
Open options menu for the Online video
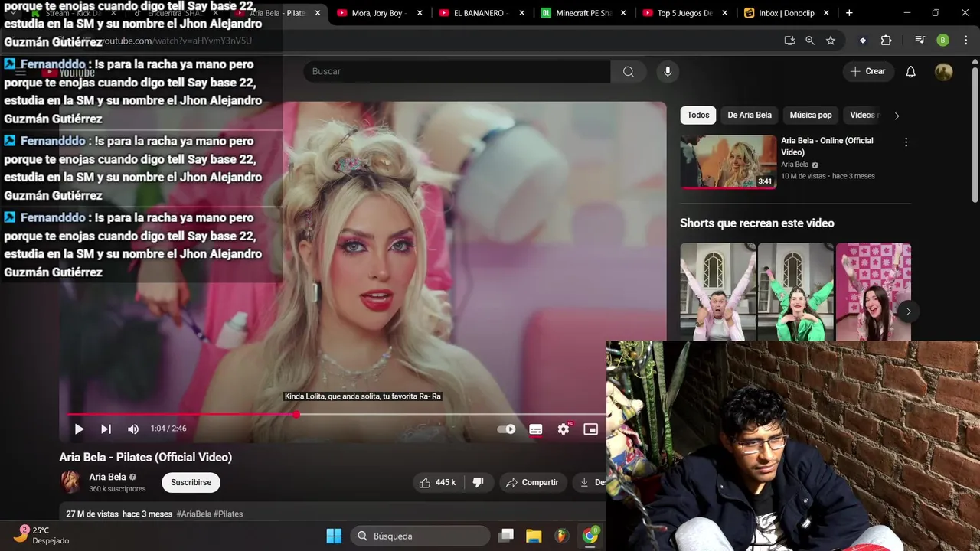click(906, 142)
